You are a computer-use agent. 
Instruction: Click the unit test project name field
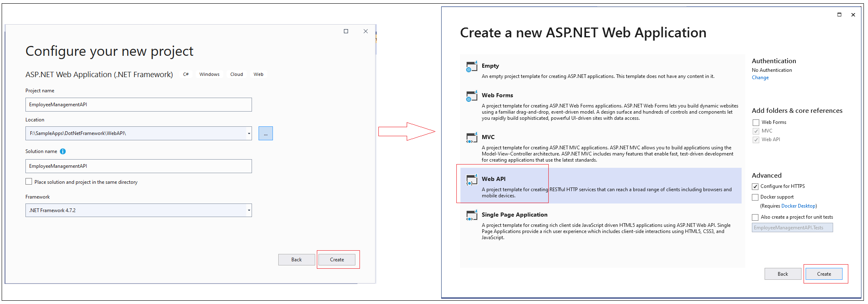792,228
